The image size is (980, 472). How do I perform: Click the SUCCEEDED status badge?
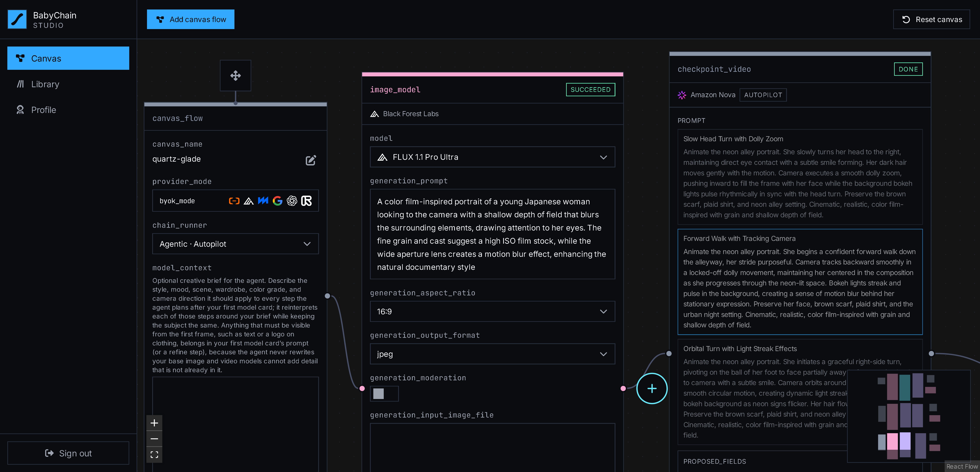[590, 89]
